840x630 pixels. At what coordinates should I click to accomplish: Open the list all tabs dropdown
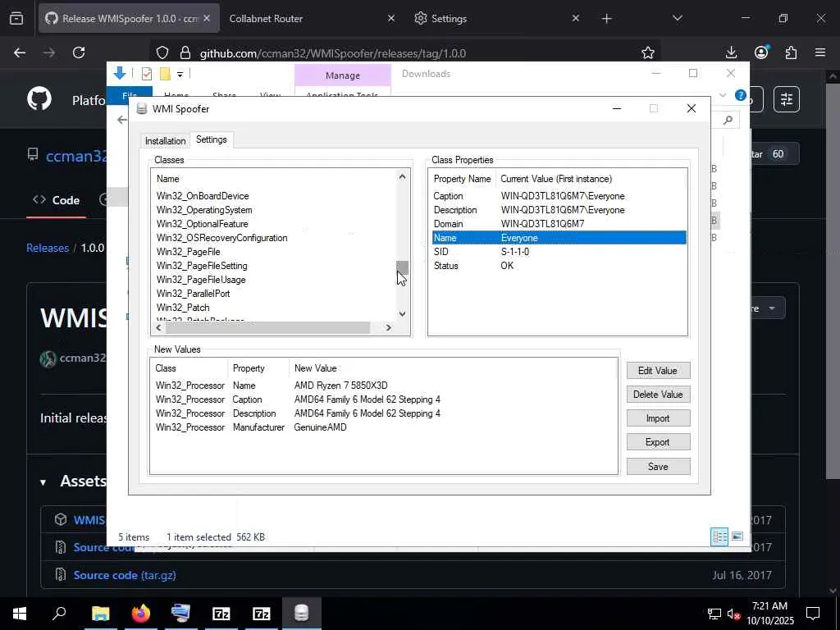[x=677, y=18]
